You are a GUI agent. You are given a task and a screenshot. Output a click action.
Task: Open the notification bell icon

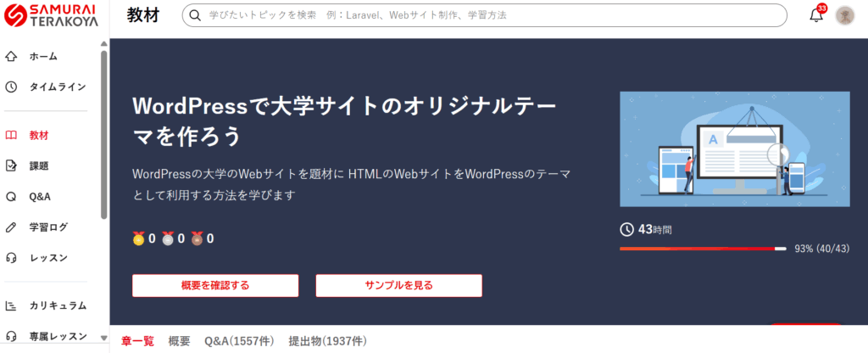(x=816, y=15)
